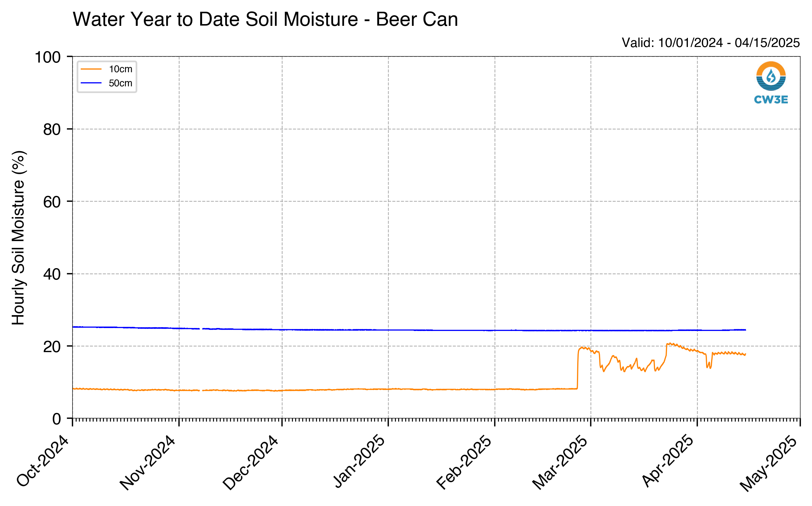Click the orange 10cm legend line
Viewport: 812px width, 506px height.
91,69
